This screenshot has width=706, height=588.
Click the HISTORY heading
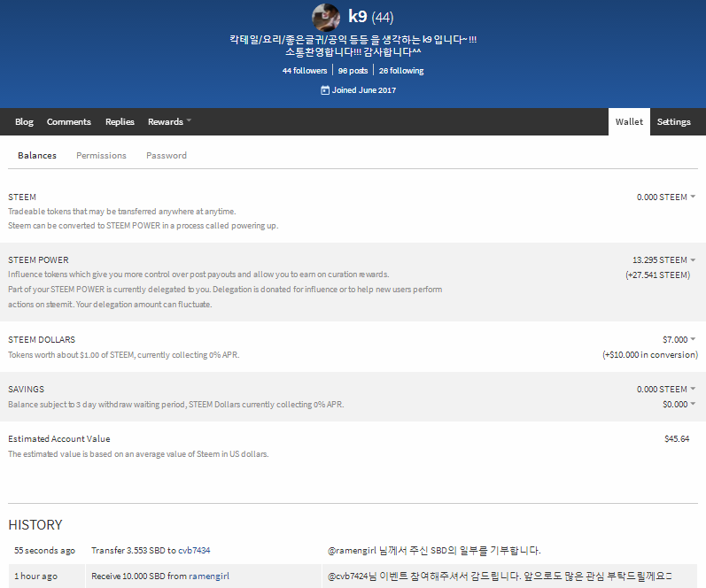tap(35, 524)
